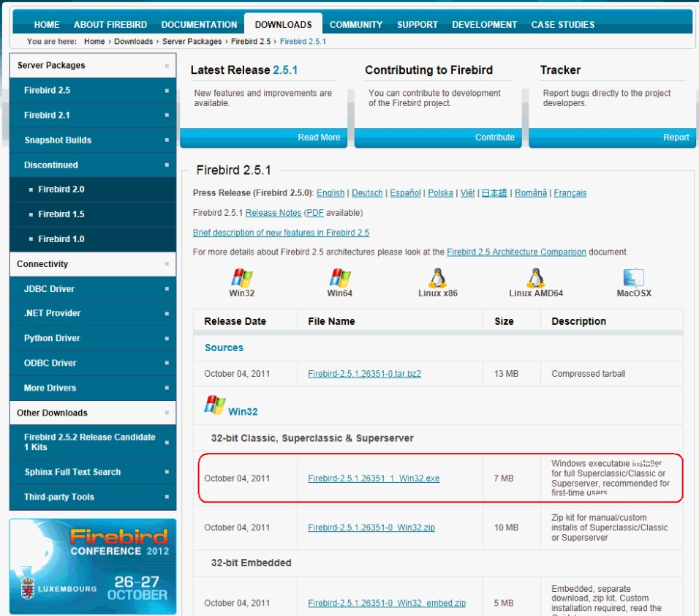Viewport: 699px width, 616px height.
Task: Open Firebird 2.0 in the sidebar
Action: pos(93,189)
